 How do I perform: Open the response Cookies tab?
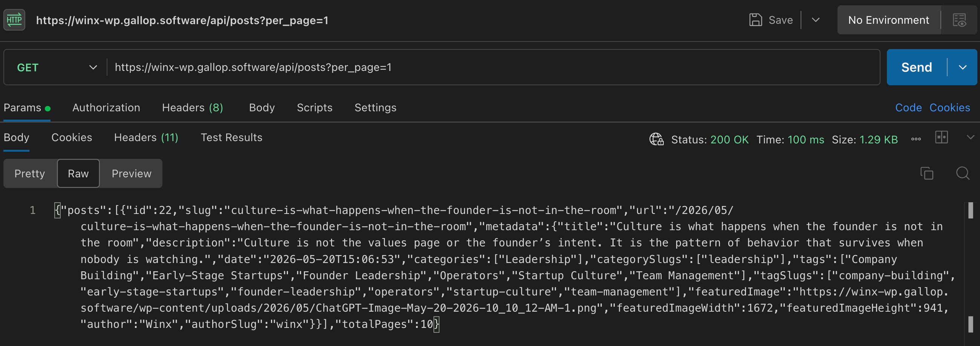point(72,137)
